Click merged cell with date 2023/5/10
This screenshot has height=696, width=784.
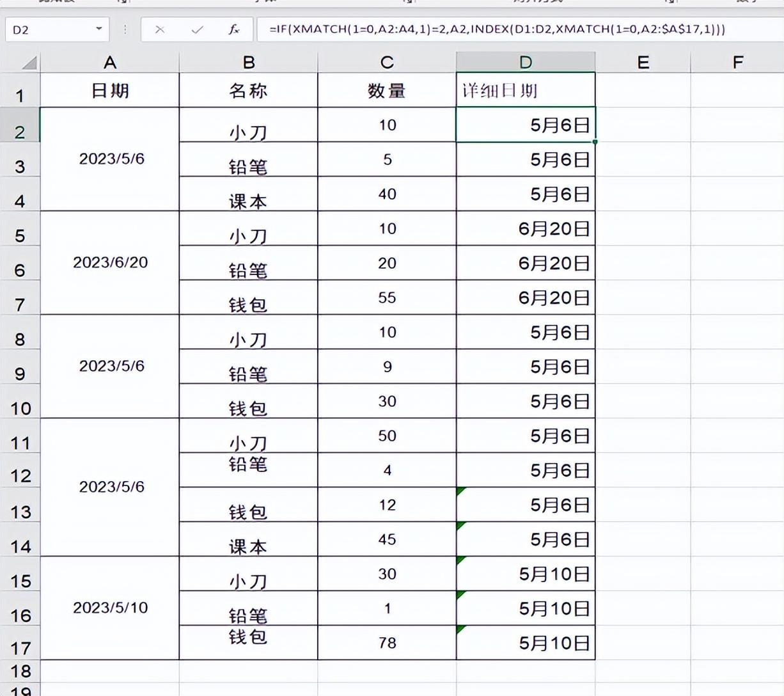pyautogui.click(x=110, y=608)
